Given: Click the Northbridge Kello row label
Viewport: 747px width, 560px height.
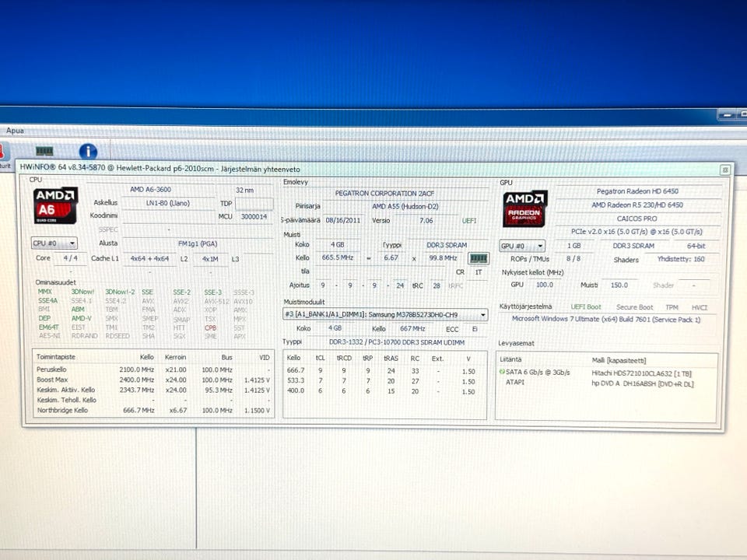Looking at the screenshot, I should point(62,411).
